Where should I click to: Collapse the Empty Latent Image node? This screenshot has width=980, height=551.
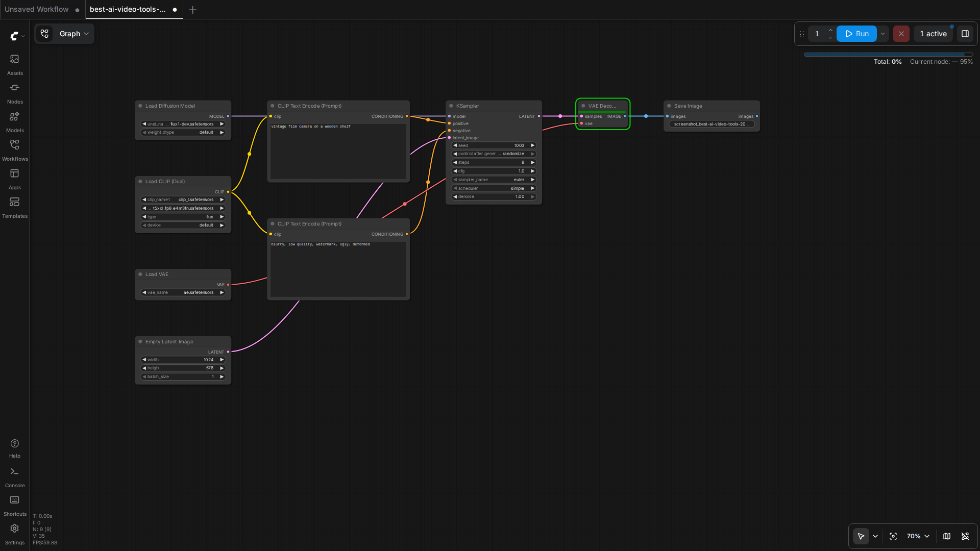click(140, 342)
